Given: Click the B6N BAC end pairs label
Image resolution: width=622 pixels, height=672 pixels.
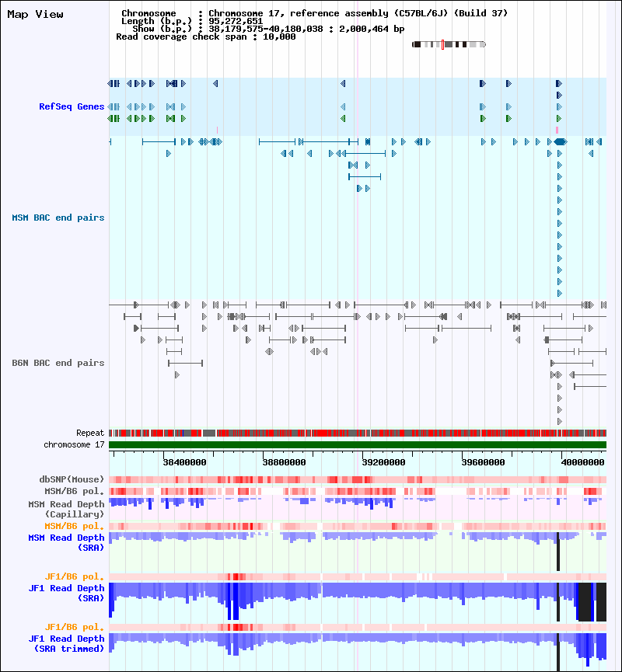Looking at the screenshot, I should [58, 363].
